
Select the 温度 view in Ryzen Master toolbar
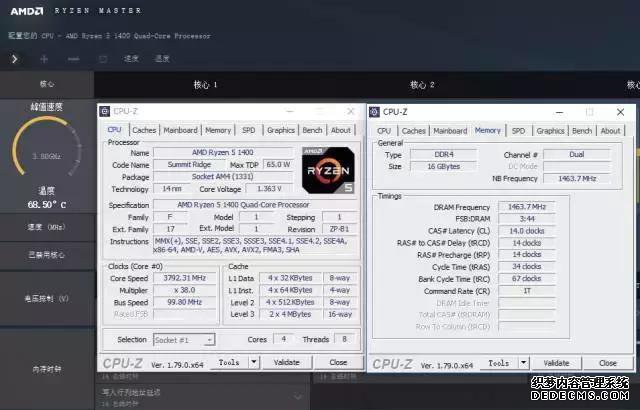pyautogui.click(x=162, y=59)
